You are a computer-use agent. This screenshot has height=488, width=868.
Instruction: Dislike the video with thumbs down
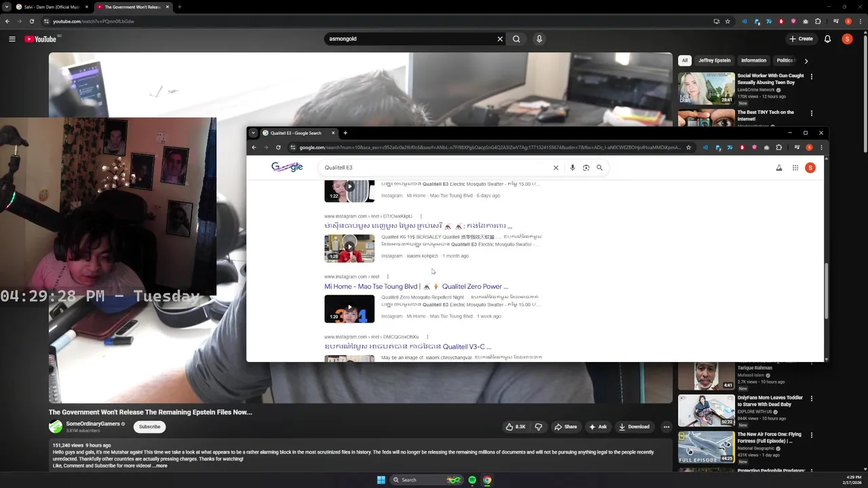click(538, 426)
